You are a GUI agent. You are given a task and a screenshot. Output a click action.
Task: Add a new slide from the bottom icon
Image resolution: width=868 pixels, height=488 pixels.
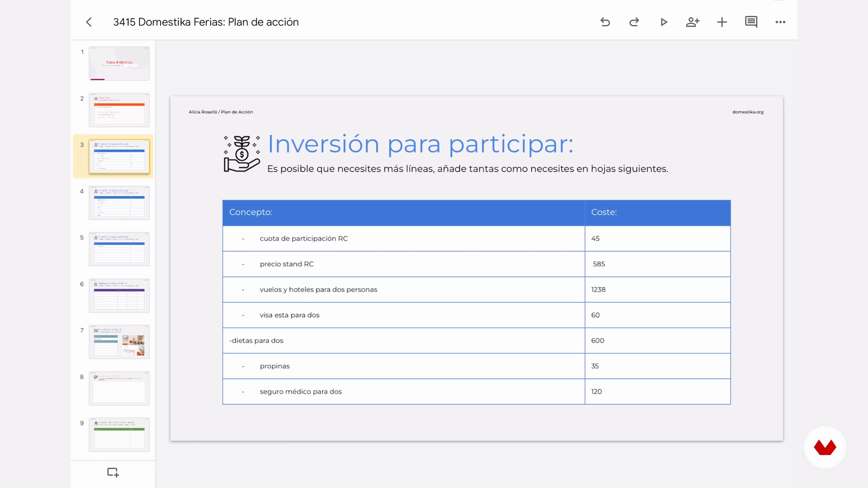pyautogui.click(x=113, y=472)
